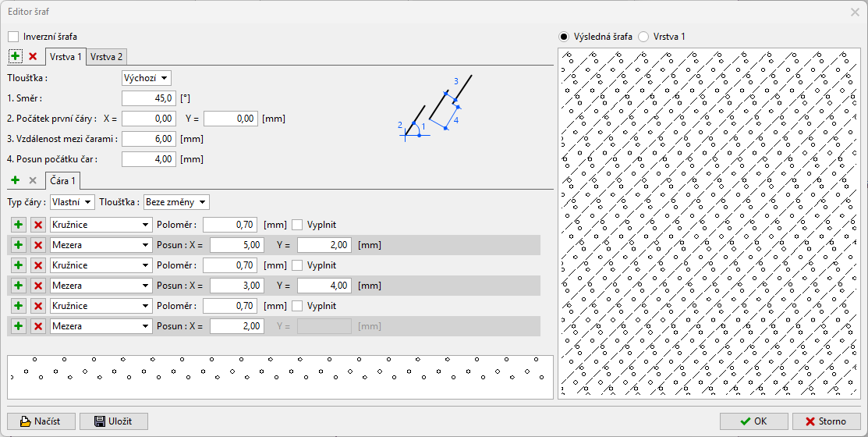Open Tloušťka Výchozí dropdown
868x437 pixels.
pos(147,78)
